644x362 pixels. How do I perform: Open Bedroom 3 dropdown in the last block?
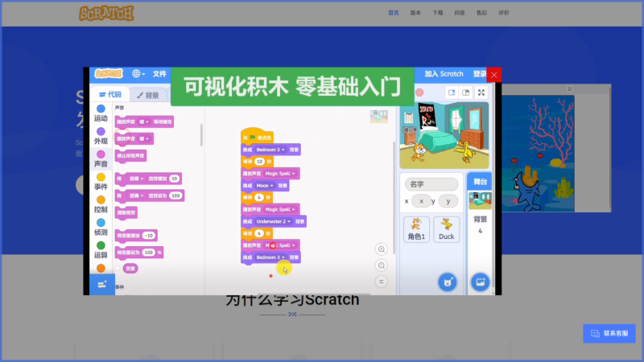click(x=270, y=257)
